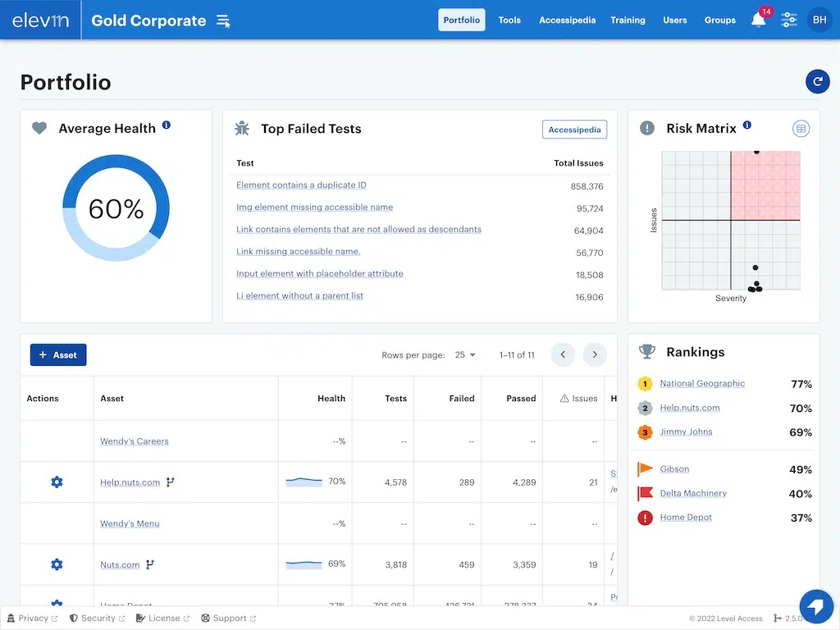Click the Nuts.com health sparkline
The image size is (840, 630).
[304, 564]
